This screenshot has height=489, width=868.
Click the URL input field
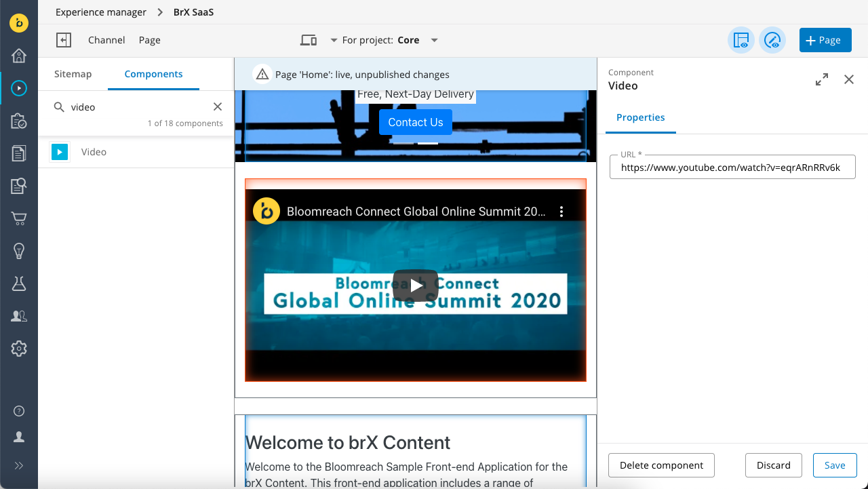click(x=732, y=167)
